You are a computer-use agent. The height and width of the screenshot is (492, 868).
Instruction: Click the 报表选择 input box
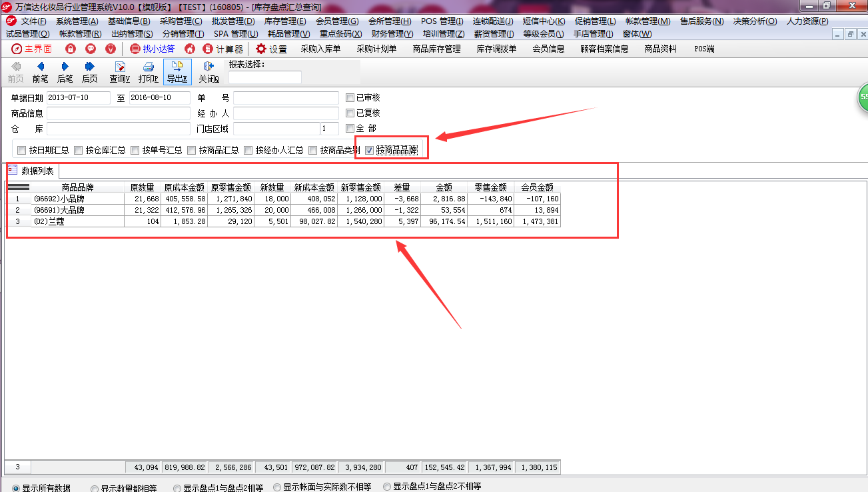point(265,77)
